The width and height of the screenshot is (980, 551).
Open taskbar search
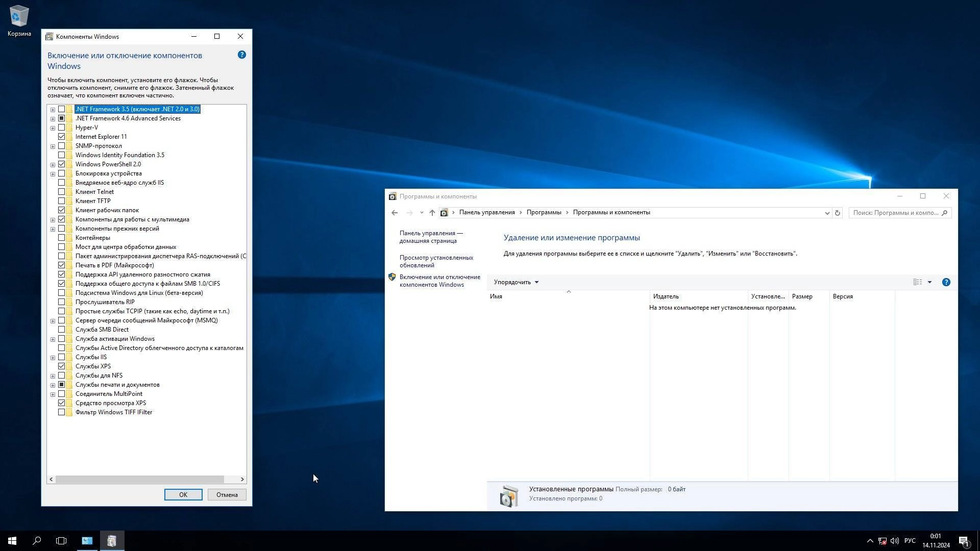[37, 541]
